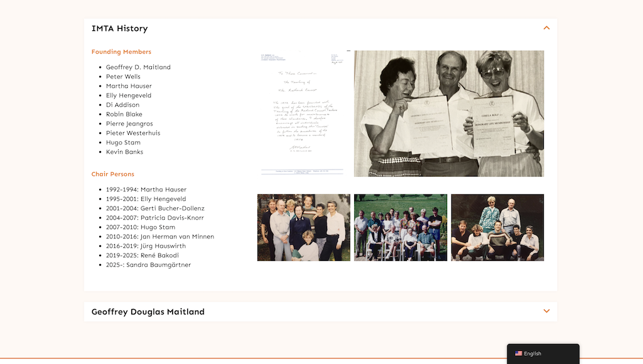This screenshot has height=364, width=643.
Task: Open the handwritten letter image
Action: click(304, 114)
